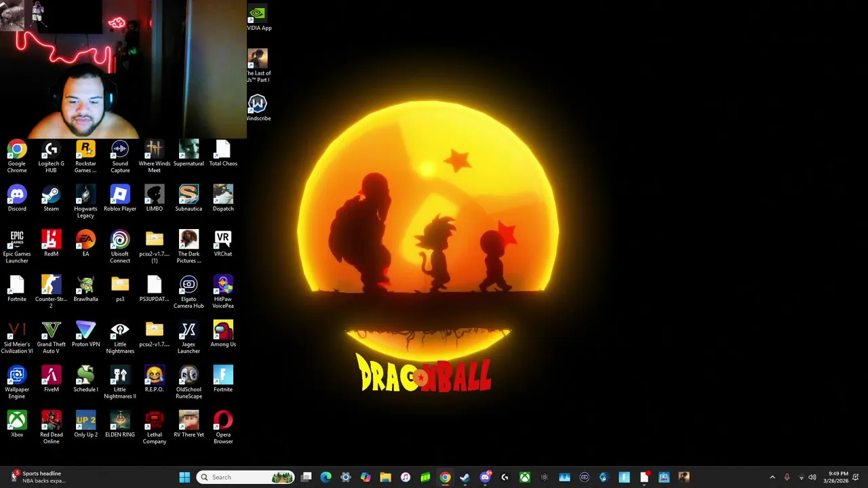
Task: Select the Where Winds Meet desktop icon
Action: 154,156
